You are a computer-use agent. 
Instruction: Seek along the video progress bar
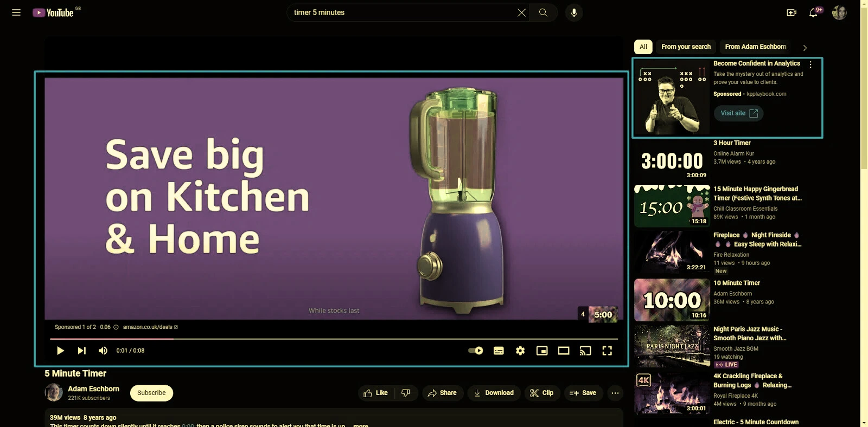[x=334, y=339]
